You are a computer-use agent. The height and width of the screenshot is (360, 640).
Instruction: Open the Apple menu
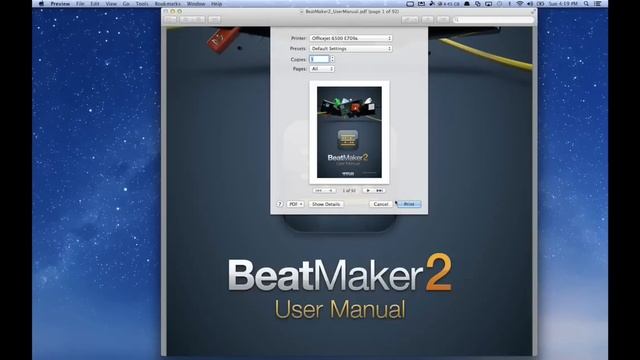41,4
